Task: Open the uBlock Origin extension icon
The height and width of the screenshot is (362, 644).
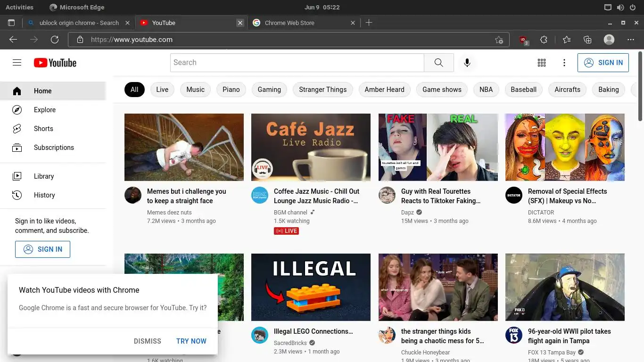Action: pos(523,41)
